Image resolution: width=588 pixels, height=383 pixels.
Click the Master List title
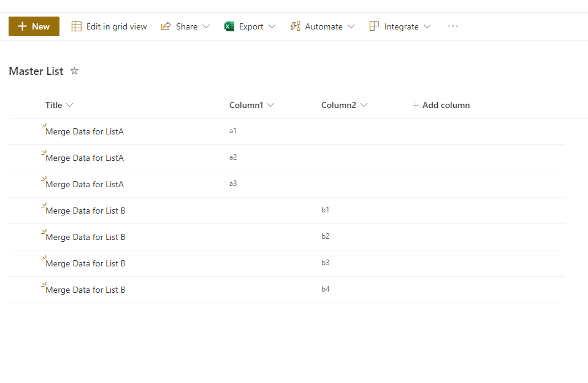(x=36, y=71)
